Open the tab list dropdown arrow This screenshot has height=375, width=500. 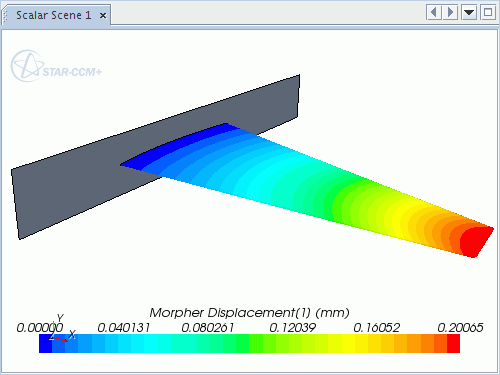pyautogui.click(x=469, y=13)
